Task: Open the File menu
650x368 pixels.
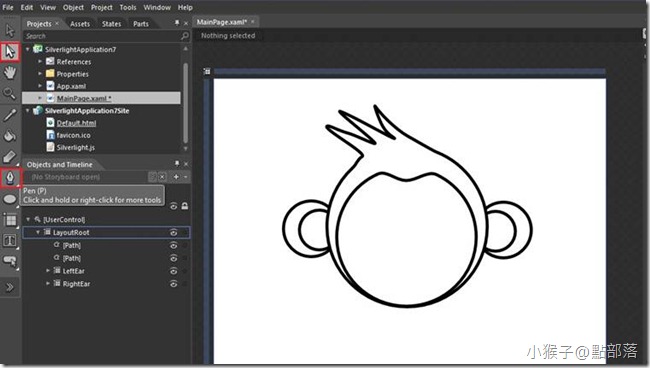Action: (7, 7)
